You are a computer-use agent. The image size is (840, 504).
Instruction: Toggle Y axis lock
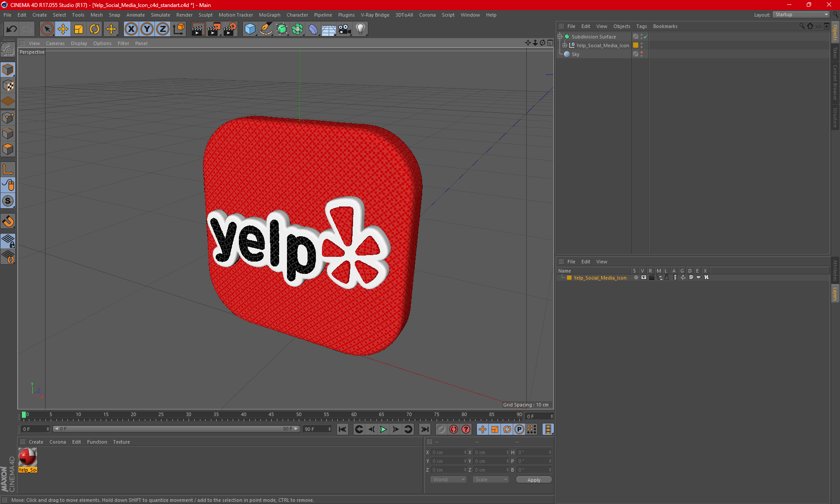pos(147,29)
